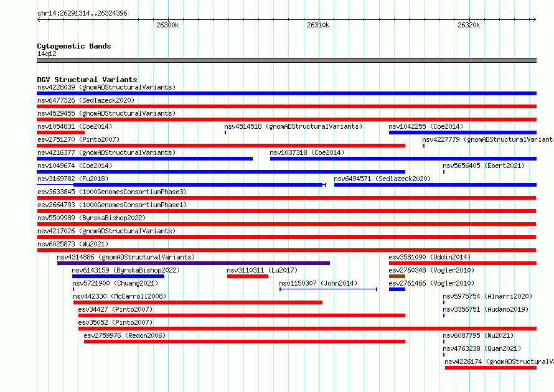Click the red nsv4226174 variant bar
The image size is (554, 392).
click(x=491, y=368)
